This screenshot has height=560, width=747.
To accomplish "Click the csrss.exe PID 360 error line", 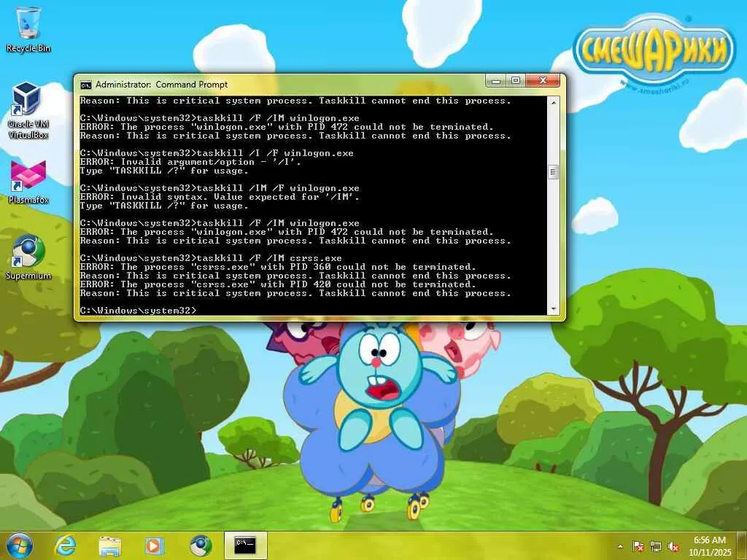I will (x=278, y=267).
